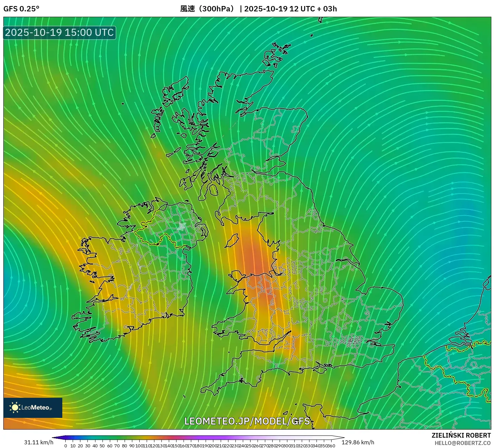Click the 360 tick on color scale

[331, 445]
